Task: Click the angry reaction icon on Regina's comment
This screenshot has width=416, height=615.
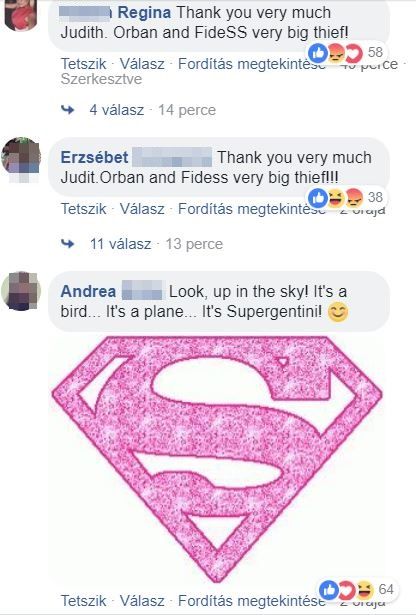Action: 336,53
